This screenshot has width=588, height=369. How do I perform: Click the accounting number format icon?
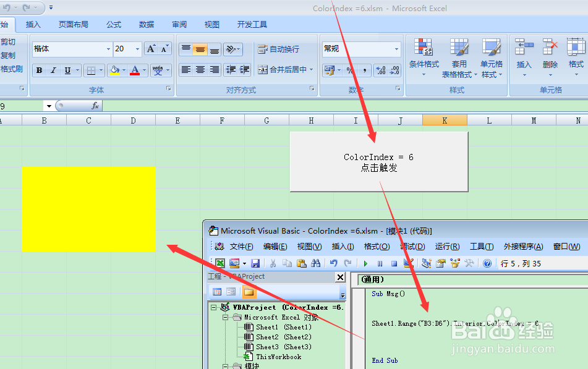330,70
